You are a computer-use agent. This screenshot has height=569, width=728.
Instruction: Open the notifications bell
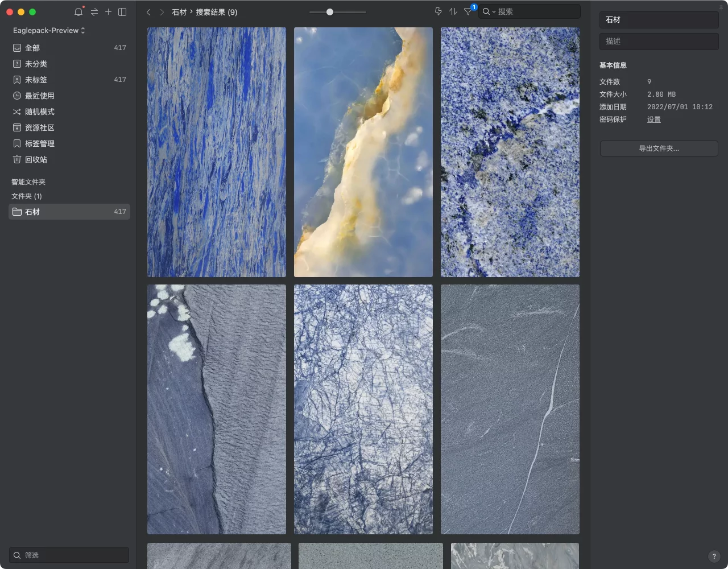pos(78,12)
